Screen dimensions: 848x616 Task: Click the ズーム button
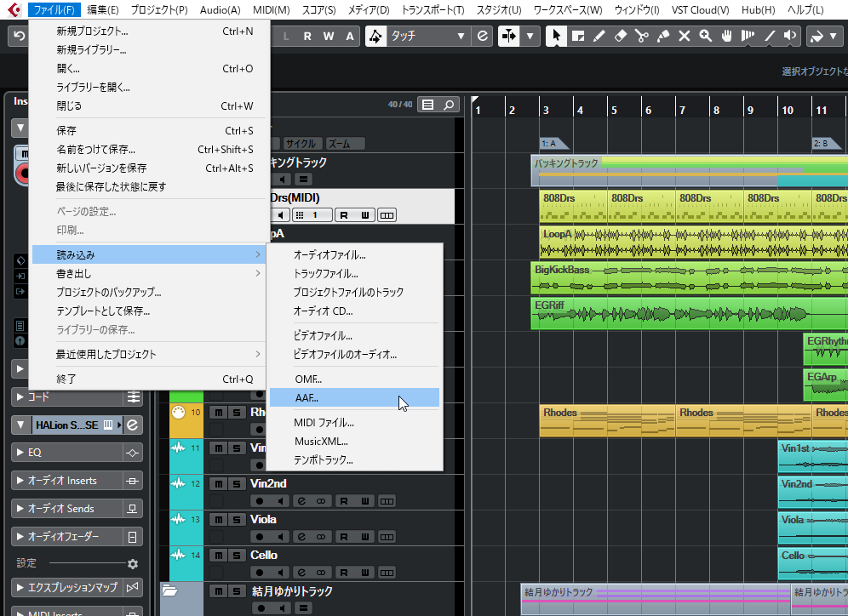(x=347, y=144)
